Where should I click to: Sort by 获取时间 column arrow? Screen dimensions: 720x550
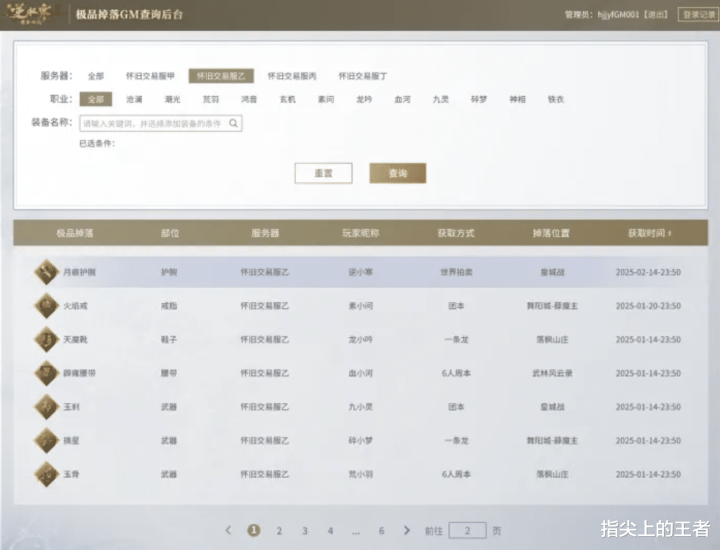click(x=669, y=233)
